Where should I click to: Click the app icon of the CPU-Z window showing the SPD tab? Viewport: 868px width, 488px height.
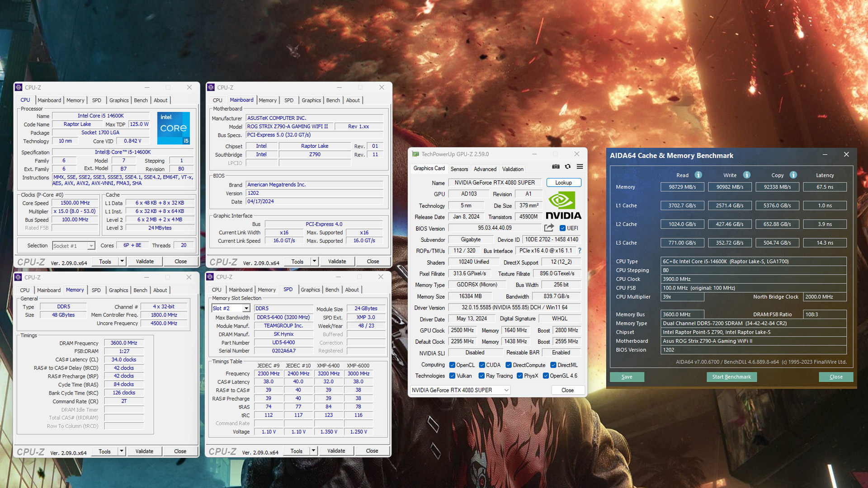pos(210,277)
